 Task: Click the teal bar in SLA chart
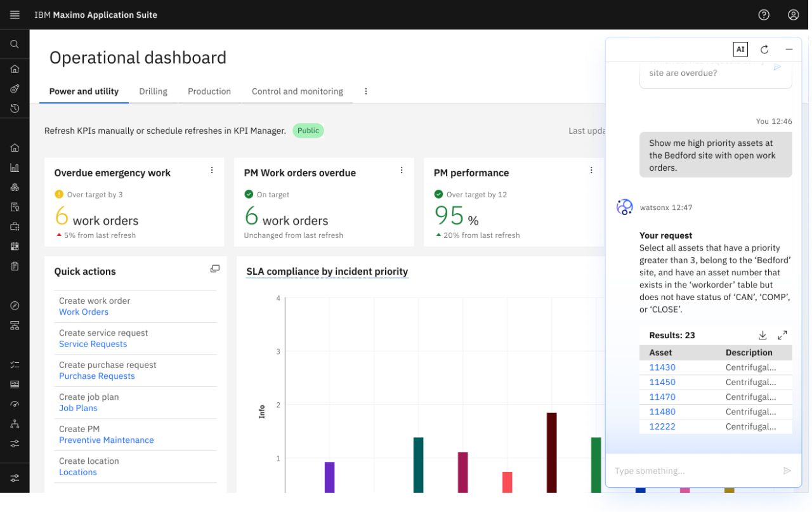418,465
